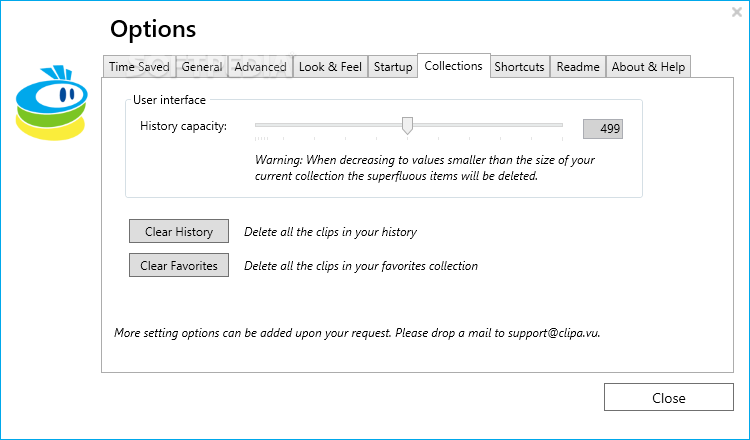750x440 pixels.
Task: Switch to the Shortcuts tab
Action: tap(519, 66)
